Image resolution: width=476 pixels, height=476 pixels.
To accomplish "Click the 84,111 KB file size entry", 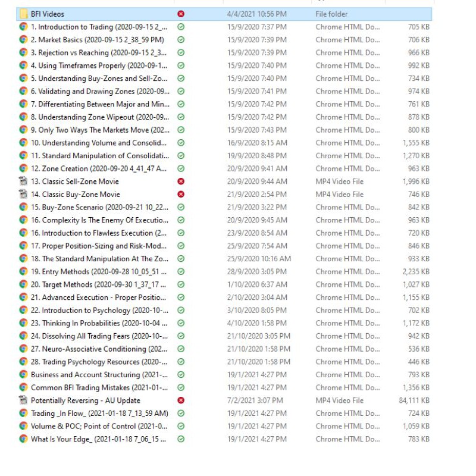I will coord(414,400).
